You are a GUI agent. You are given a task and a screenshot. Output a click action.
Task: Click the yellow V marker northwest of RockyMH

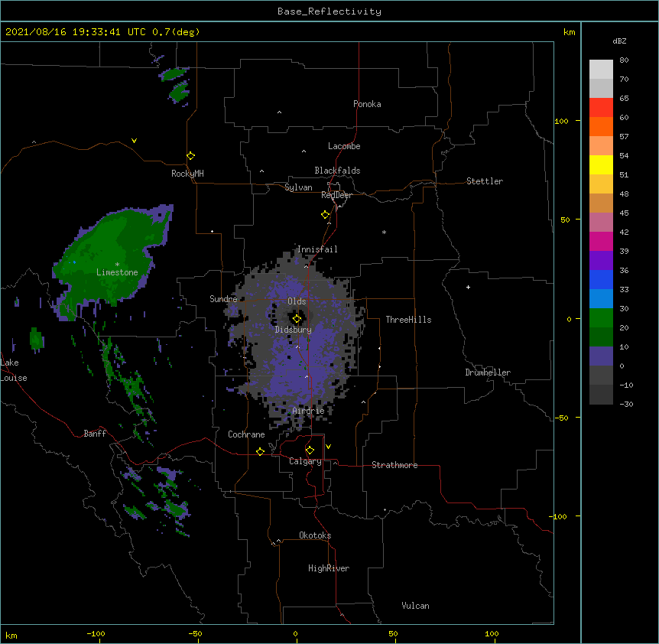click(x=134, y=141)
